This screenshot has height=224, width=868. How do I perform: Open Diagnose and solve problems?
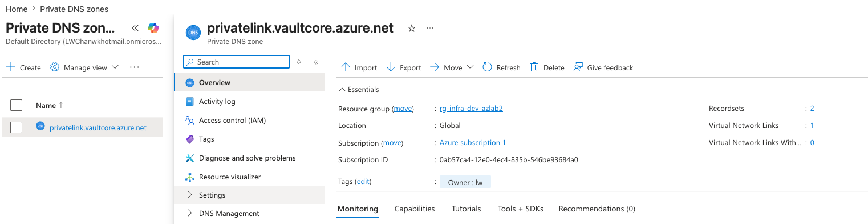pyautogui.click(x=250, y=158)
